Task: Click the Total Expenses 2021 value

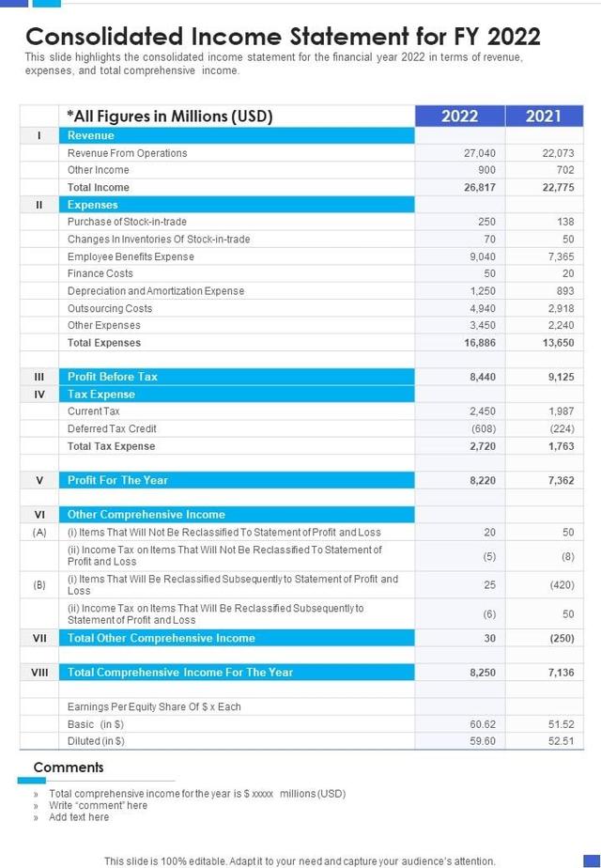Action: pos(558,343)
